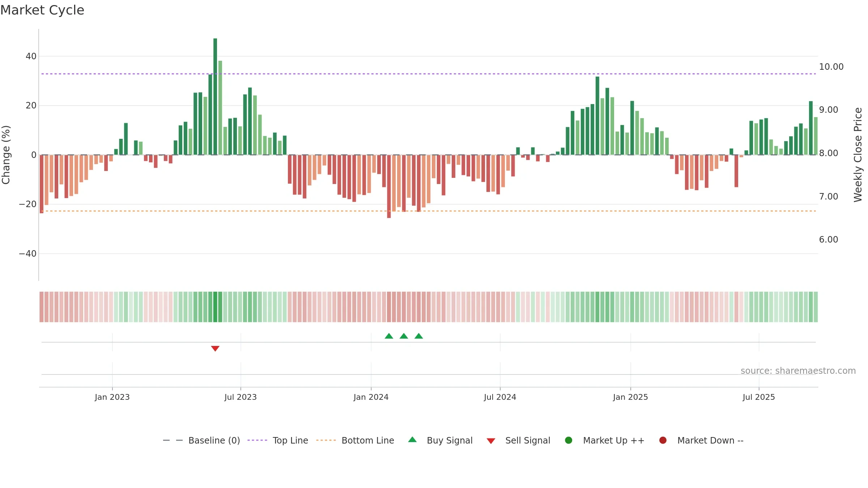The image size is (868, 488).
Task: Click the Jul 2025 axis label
Action: 759,397
